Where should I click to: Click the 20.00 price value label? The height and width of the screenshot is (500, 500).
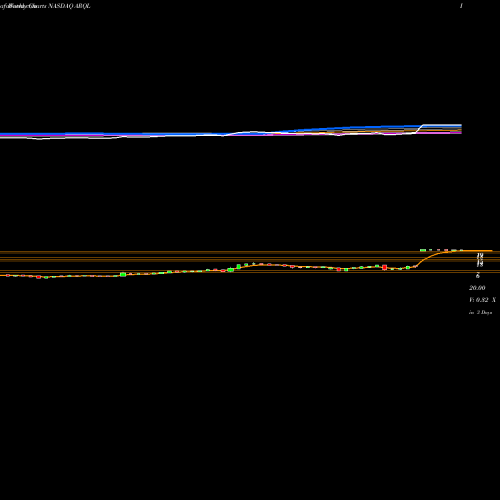pyautogui.click(x=477, y=288)
